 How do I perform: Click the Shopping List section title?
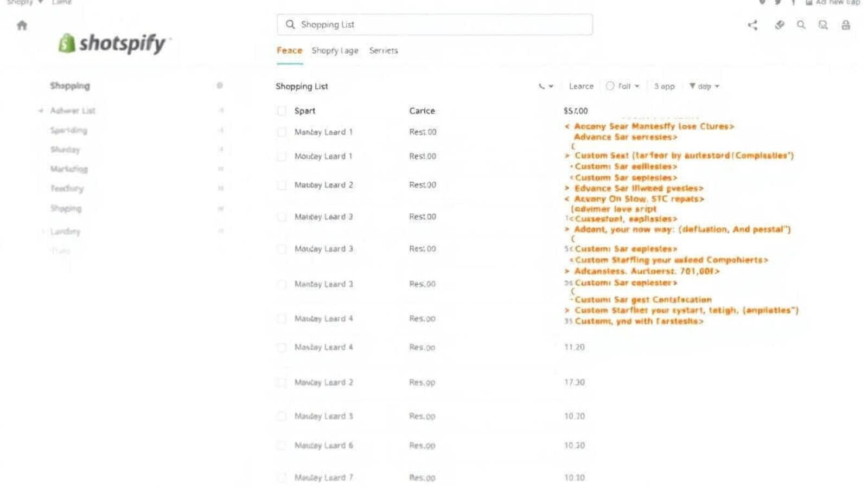tap(302, 86)
